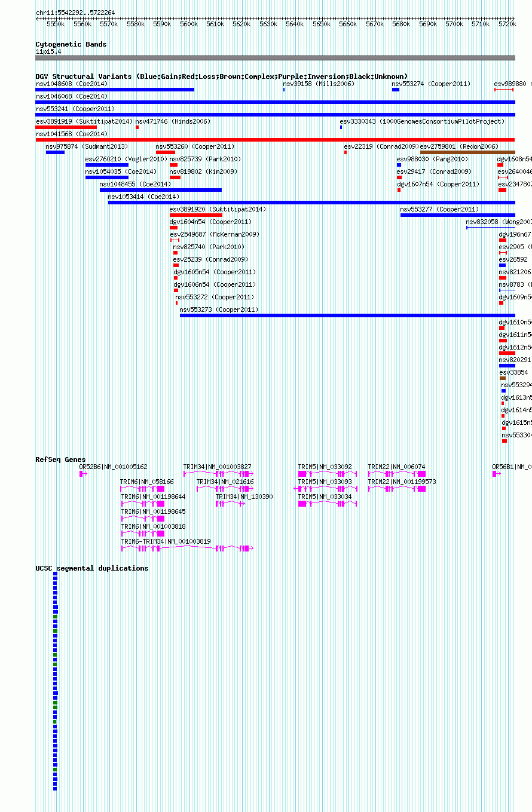
Task: Select nsv825739 (Park2010) variant label
Action: click(206, 159)
